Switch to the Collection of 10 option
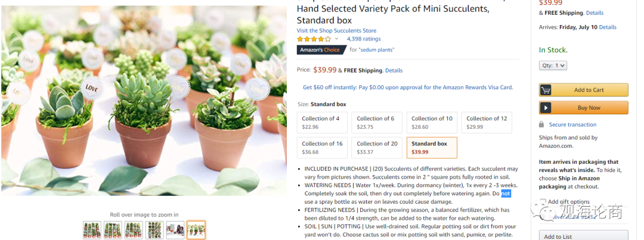This screenshot has width=644, height=240. pos(431,122)
